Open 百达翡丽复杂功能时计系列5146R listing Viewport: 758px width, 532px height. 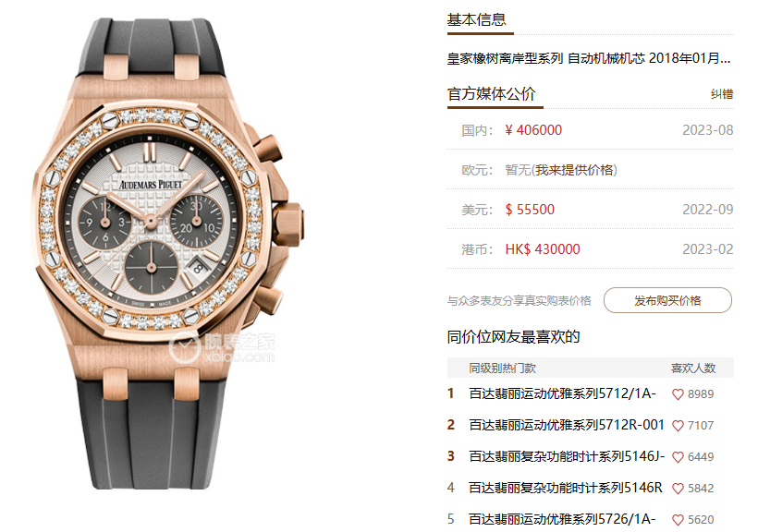point(566,488)
